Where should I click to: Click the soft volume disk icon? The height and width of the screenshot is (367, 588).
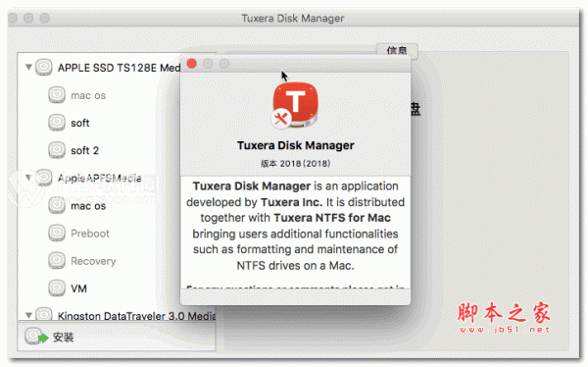[x=57, y=123]
